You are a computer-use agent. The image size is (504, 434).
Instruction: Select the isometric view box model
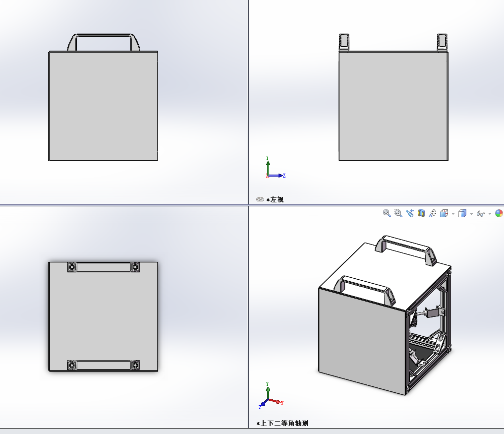click(x=385, y=315)
